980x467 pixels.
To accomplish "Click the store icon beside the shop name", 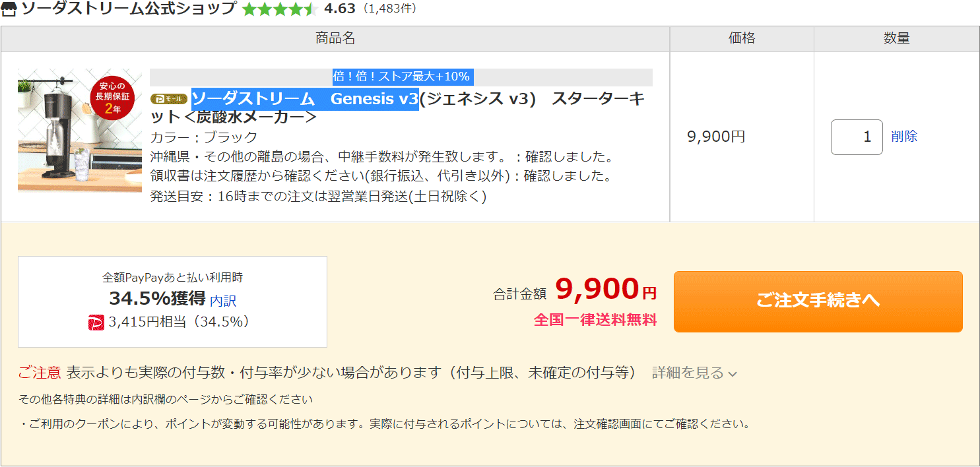I will [10, 9].
